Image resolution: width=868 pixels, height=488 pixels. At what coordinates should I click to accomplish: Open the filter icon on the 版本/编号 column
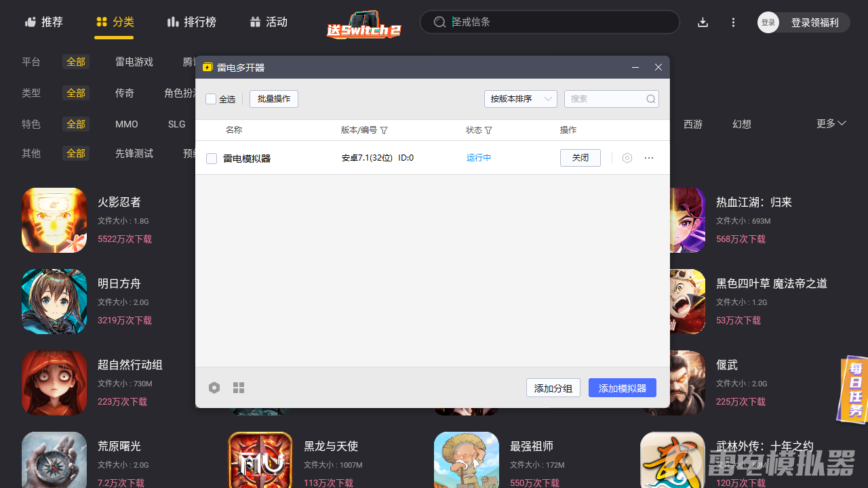[x=384, y=130]
